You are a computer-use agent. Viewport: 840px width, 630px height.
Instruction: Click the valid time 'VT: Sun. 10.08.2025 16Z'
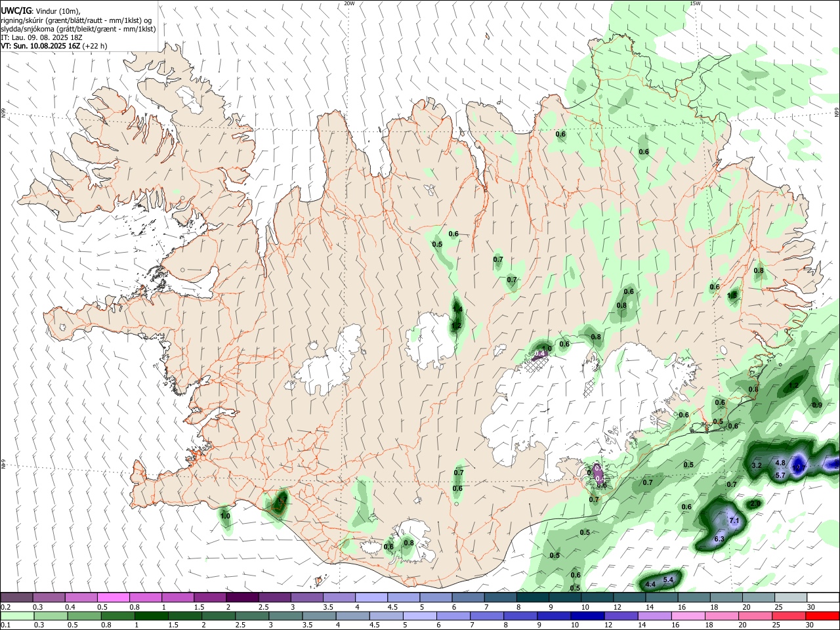tap(41, 46)
